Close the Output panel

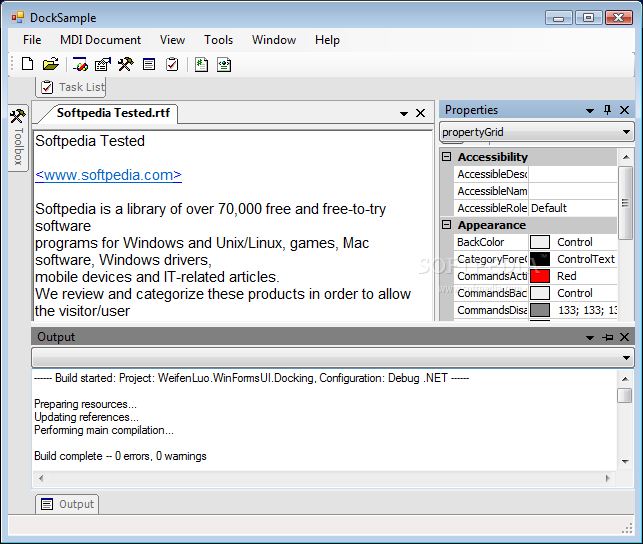coord(624,337)
